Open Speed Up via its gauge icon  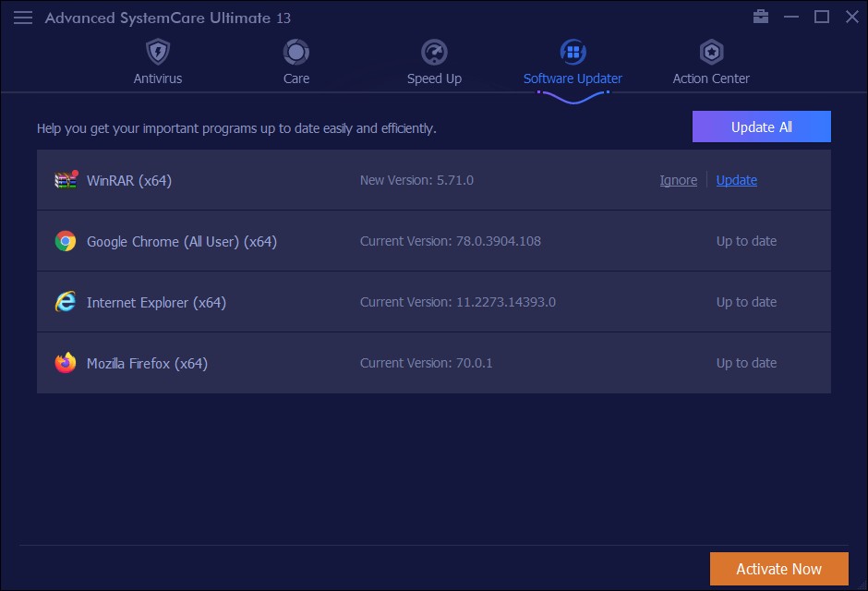pos(434,51)
